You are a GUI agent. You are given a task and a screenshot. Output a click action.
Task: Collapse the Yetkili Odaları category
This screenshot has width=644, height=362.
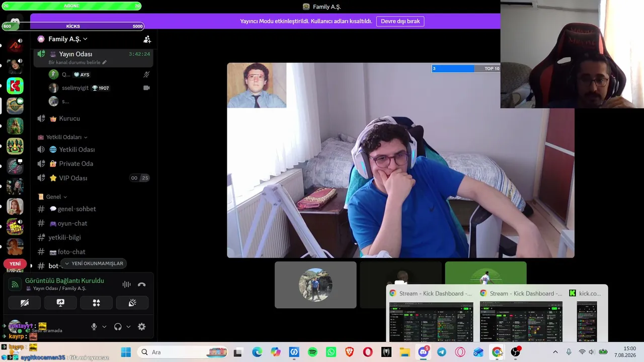click(64, 137)
